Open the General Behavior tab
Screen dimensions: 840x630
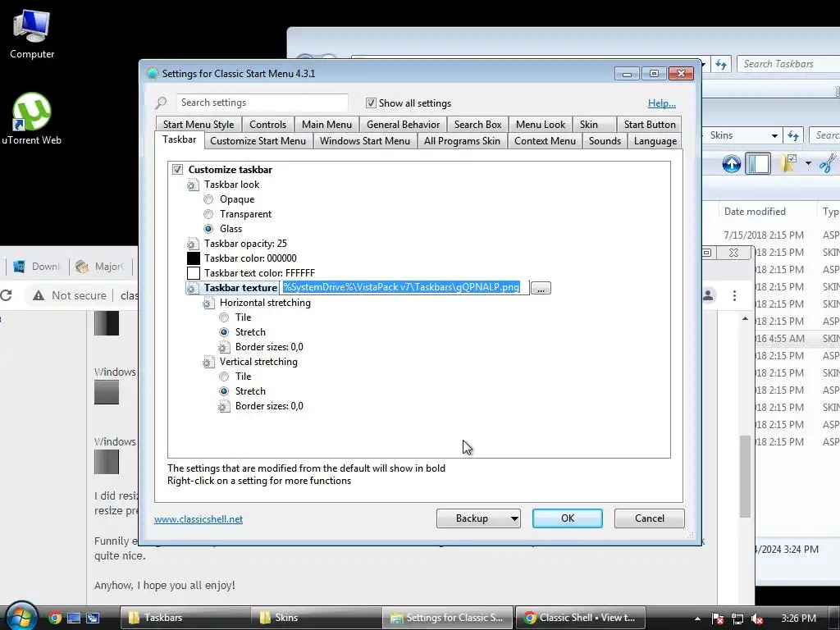(x=403, y=125)
